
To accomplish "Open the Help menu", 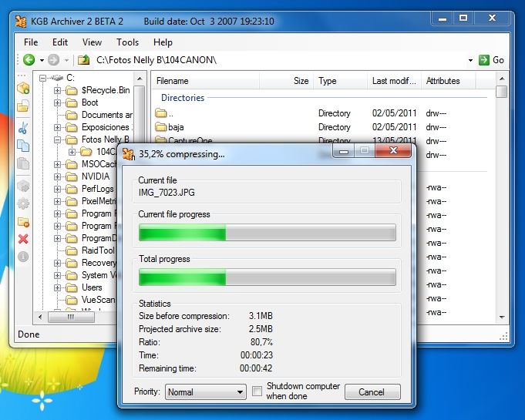I will pyautogui.click(x=163, y=42).
